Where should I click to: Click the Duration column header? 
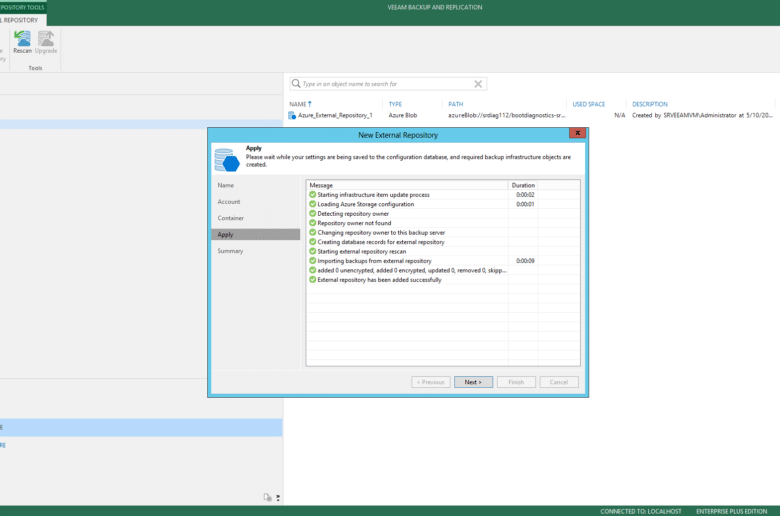coord(523,185)
